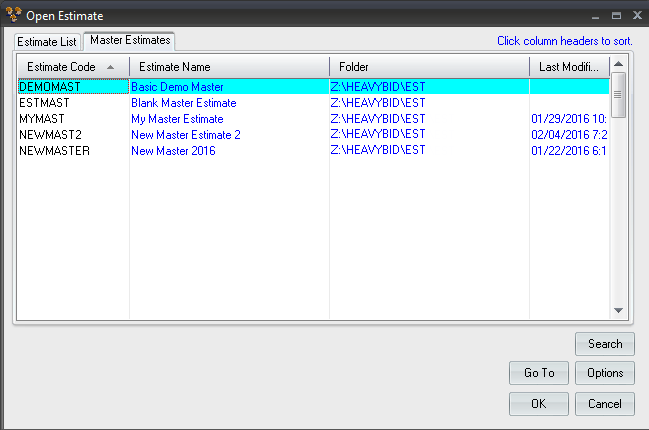Switch to the Estimate List tab
The width and height of the screenshot is (649, 430).
[x=47, y=41]
